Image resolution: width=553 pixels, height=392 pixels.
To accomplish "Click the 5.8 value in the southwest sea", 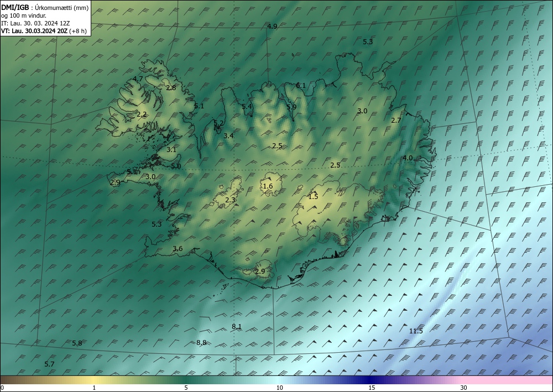I will pyautogui.click(x=77, y=343).
